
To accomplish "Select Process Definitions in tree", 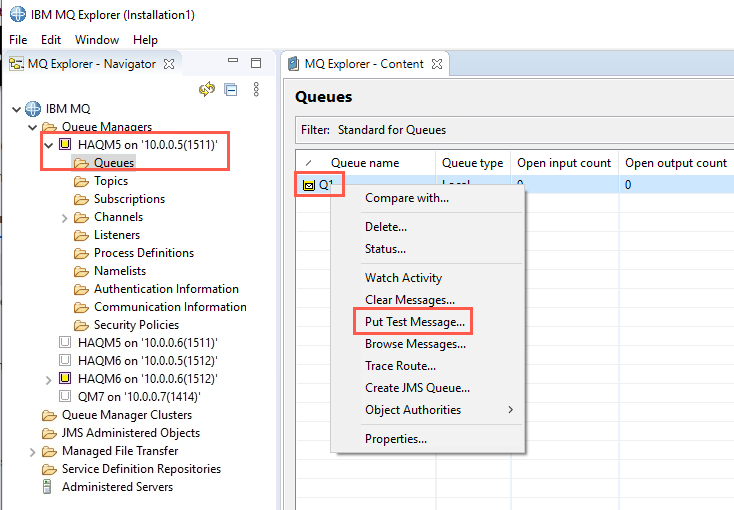I will (x=144, y=253).
